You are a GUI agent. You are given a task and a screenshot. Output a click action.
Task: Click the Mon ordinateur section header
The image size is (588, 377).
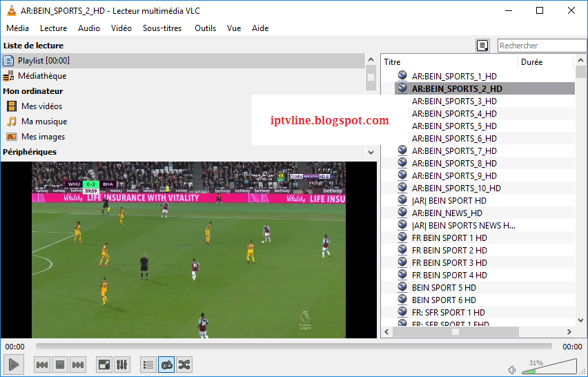point(33,91)
